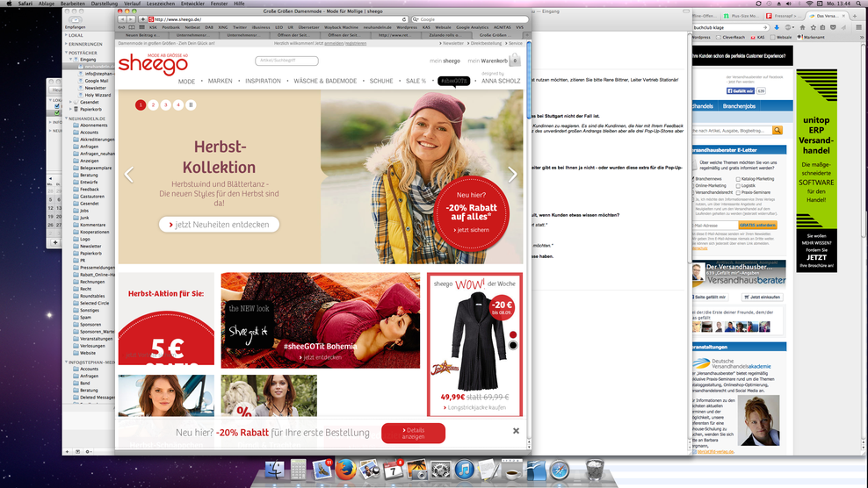Viewport: 868px width, 488px height.
Task: Open a new tab in Firefox
Action: click(x=855, y=16)
